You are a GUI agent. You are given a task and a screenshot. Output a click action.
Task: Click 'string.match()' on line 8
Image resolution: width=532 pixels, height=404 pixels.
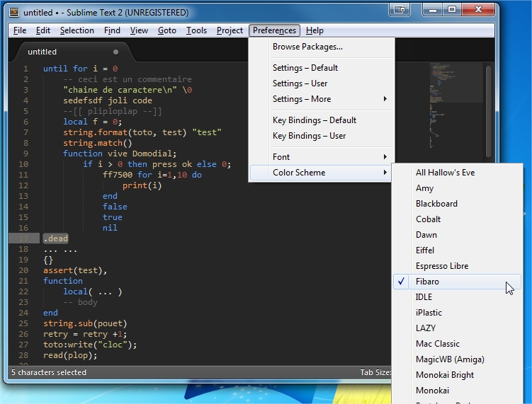(x=98, y=143)
